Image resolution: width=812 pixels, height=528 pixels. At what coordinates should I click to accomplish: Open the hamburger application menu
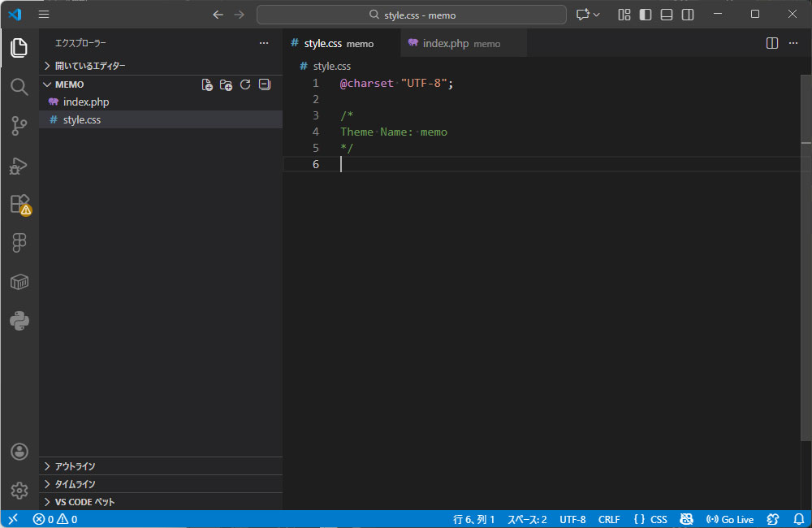(44, 15)
